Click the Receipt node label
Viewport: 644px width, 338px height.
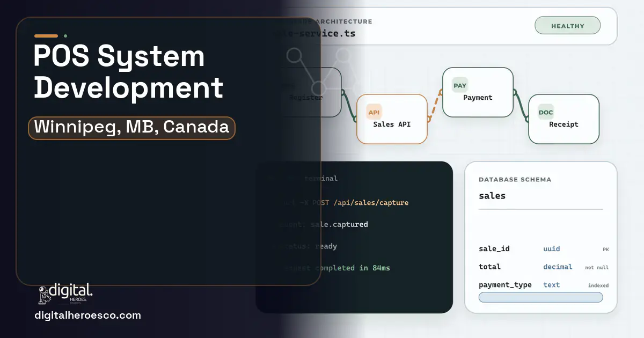pos(563,124)
